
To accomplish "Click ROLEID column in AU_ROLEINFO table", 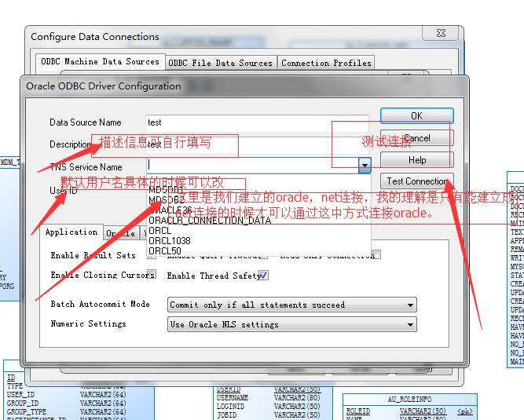I will (x=358, y=411).
